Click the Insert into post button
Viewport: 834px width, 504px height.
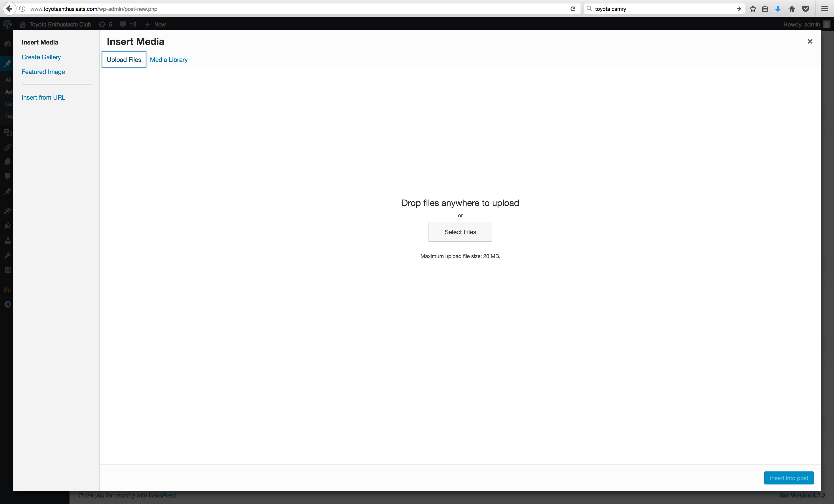(x=789, y=478)
